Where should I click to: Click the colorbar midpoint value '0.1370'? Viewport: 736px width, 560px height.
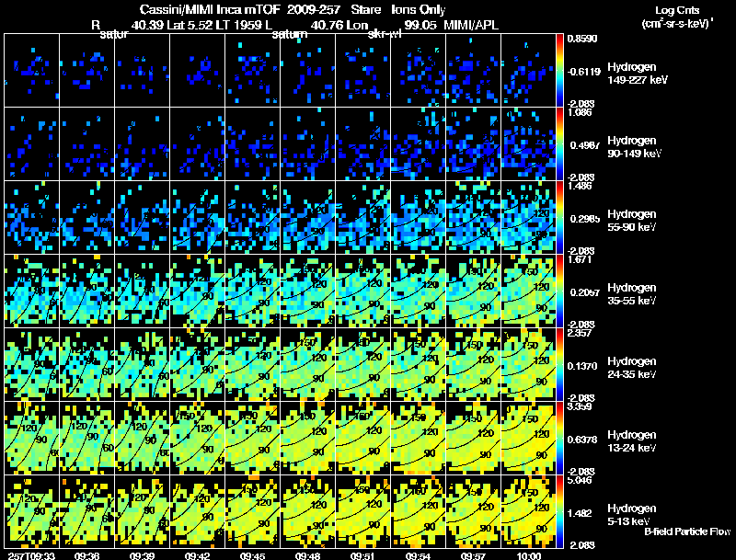(582, 366)
